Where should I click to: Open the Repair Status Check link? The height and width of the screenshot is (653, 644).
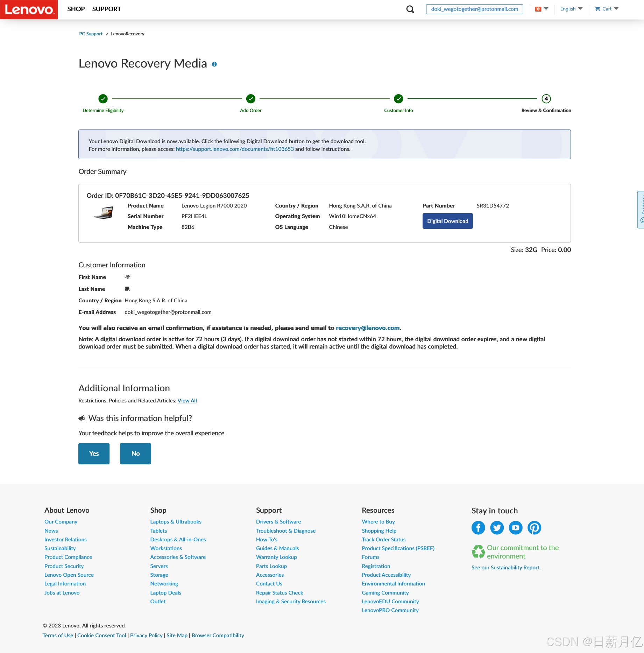pos(279,593)
